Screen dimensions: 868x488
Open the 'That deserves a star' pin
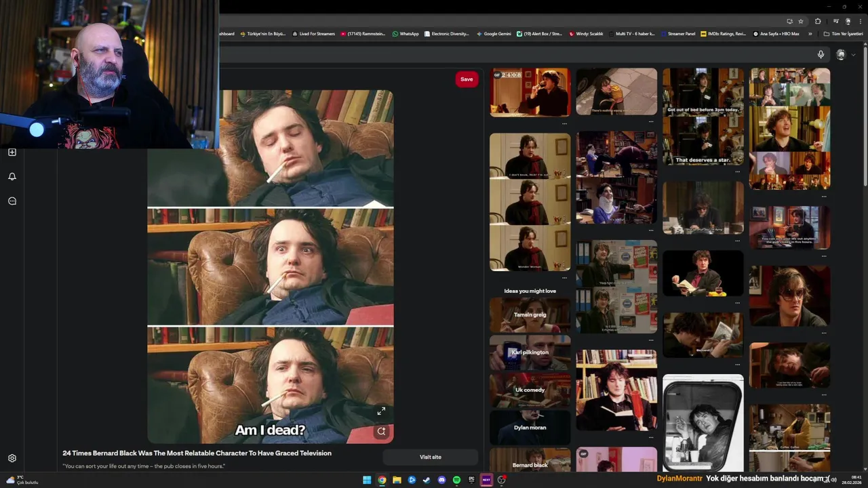pyautogui.click(x=703, y=117)
